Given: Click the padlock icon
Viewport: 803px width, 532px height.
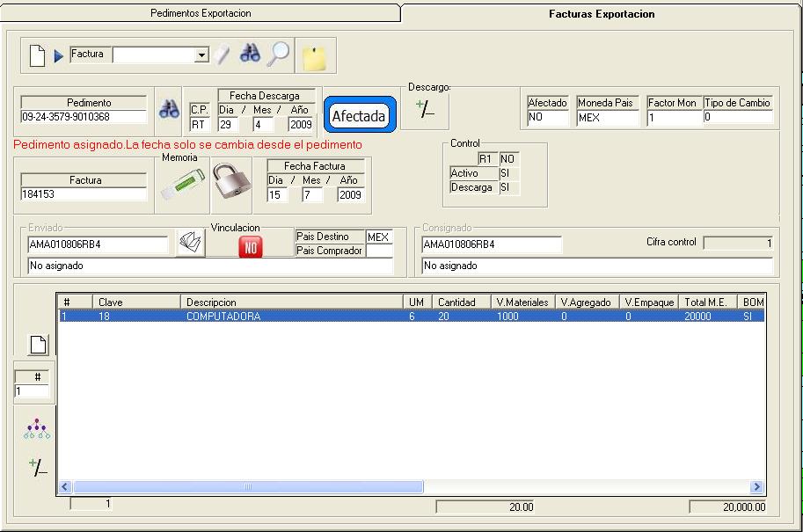Looking at the screenshot, I should (231, 181).
